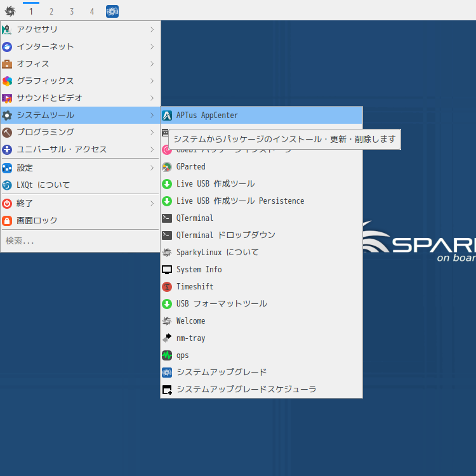Click the 終了 power icon

pyautogui.click(x=7, y=203)
